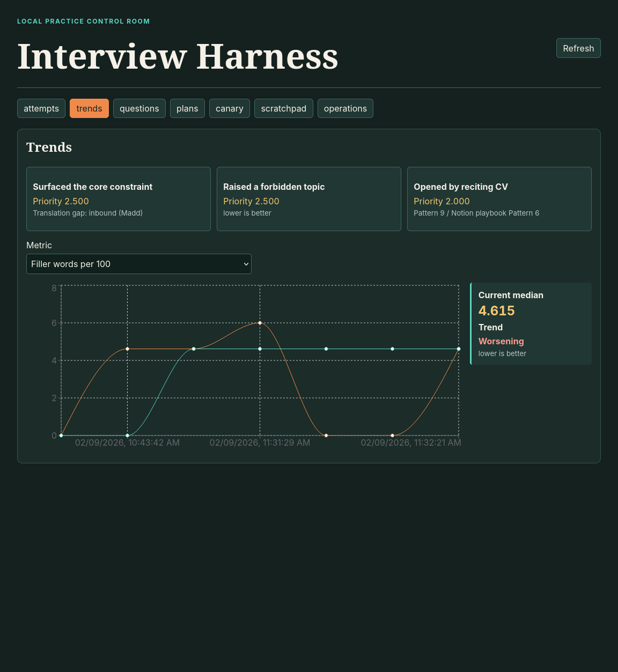Go to the canary tab
618x672 pixels.
pos(230,108)
